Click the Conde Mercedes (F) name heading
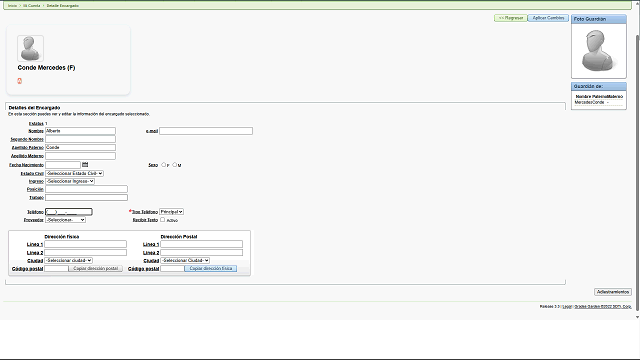This screenshot has height=360, width=640. point(46,68)
